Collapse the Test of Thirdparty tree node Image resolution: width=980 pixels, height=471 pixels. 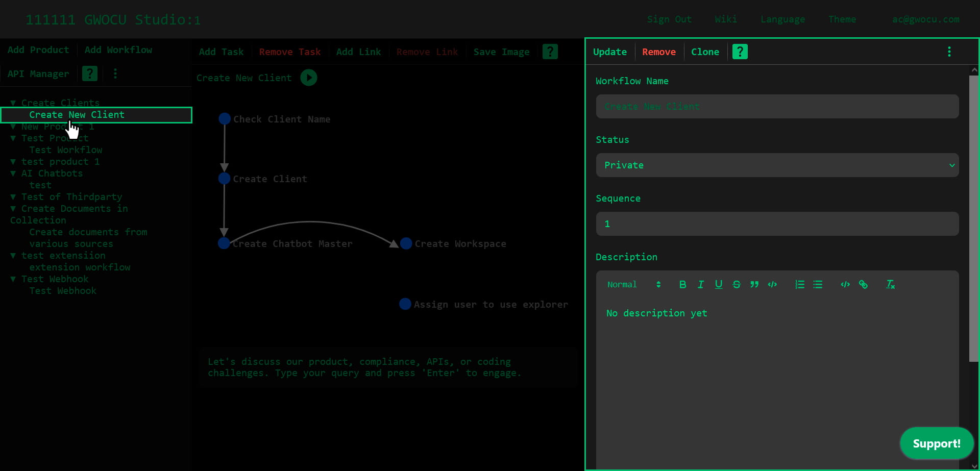(13, 197)
